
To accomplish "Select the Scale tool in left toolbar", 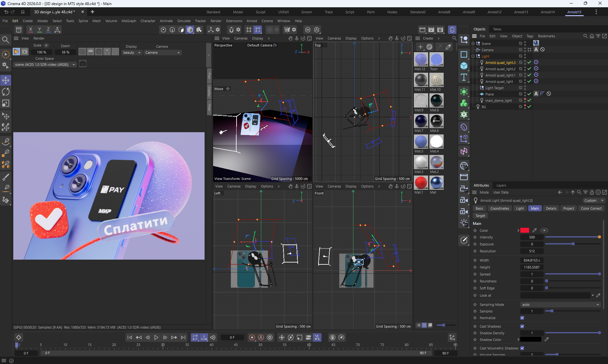I will [6, 103].
